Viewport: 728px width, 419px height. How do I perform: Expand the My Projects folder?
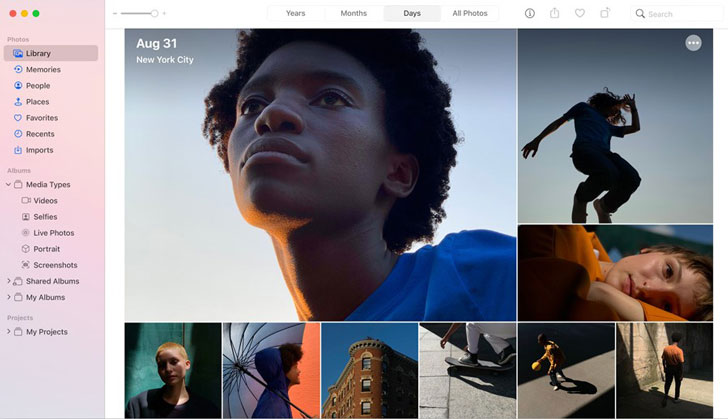click(x=8, y=332)
